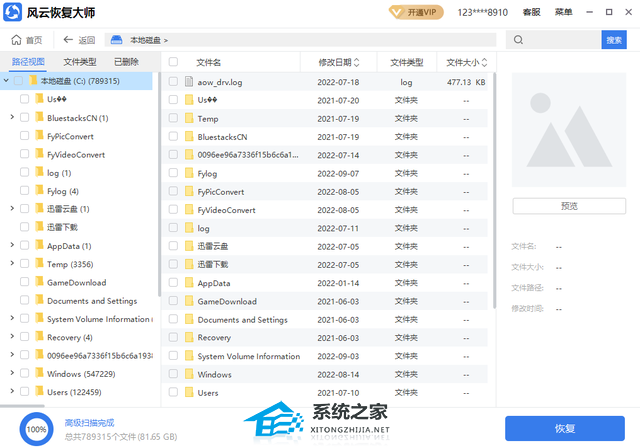Tick the tree checkbox for Users (122459)
This screenshot has height=448, width=640.
point(24,392)
